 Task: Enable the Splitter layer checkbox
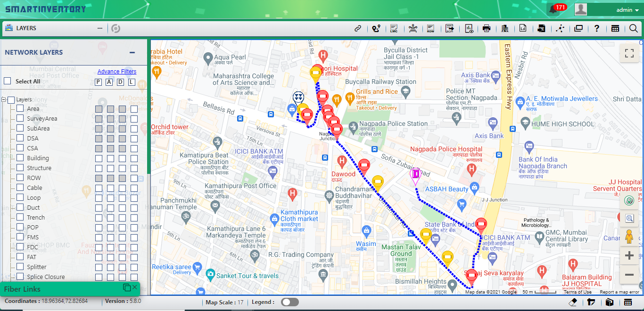pos(20,267)
